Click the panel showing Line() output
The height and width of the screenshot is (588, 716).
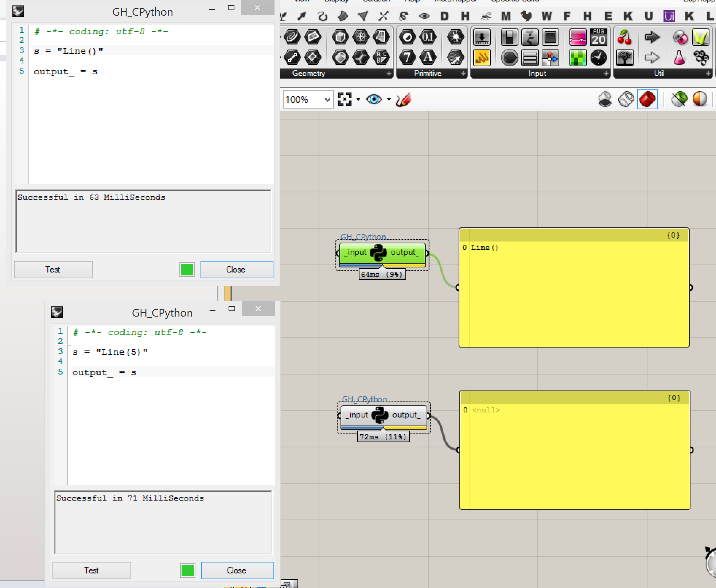pos(574,287)
